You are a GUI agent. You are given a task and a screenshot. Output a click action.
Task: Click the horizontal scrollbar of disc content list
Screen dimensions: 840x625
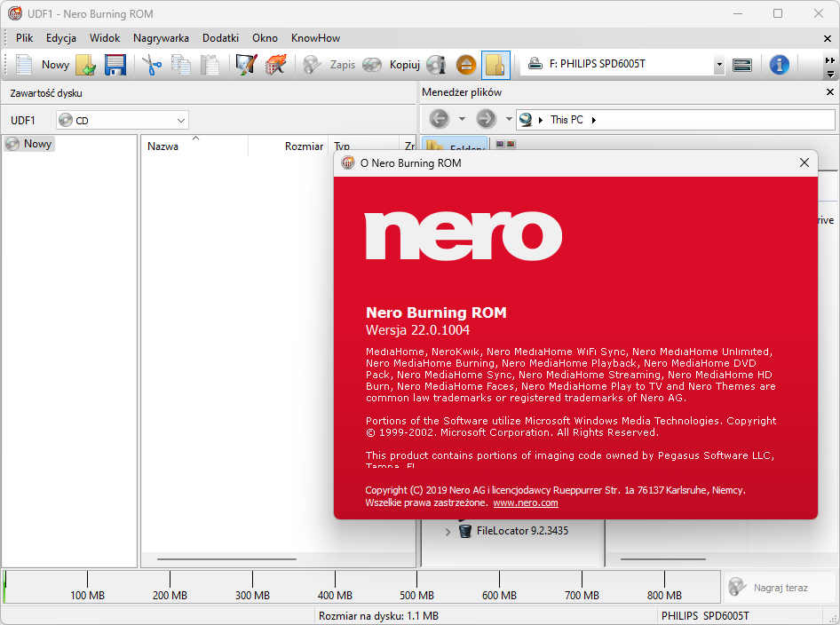point(226,559)
